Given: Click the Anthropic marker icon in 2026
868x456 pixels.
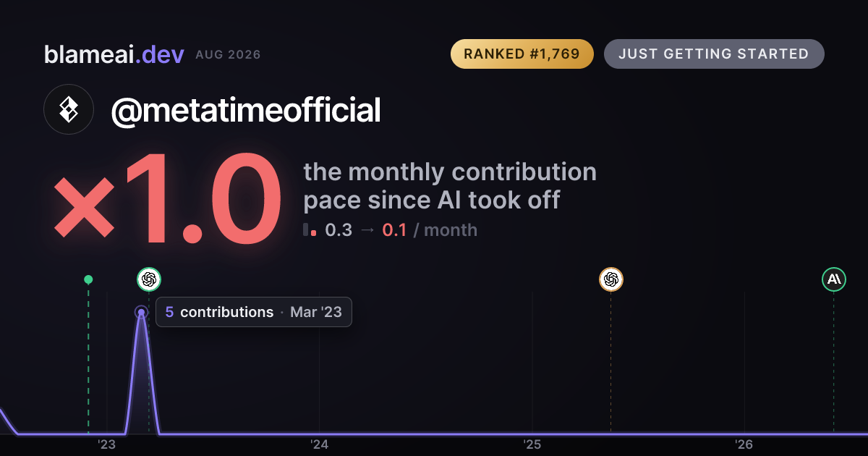Looking at the screenshot, I should click(833, 279).
